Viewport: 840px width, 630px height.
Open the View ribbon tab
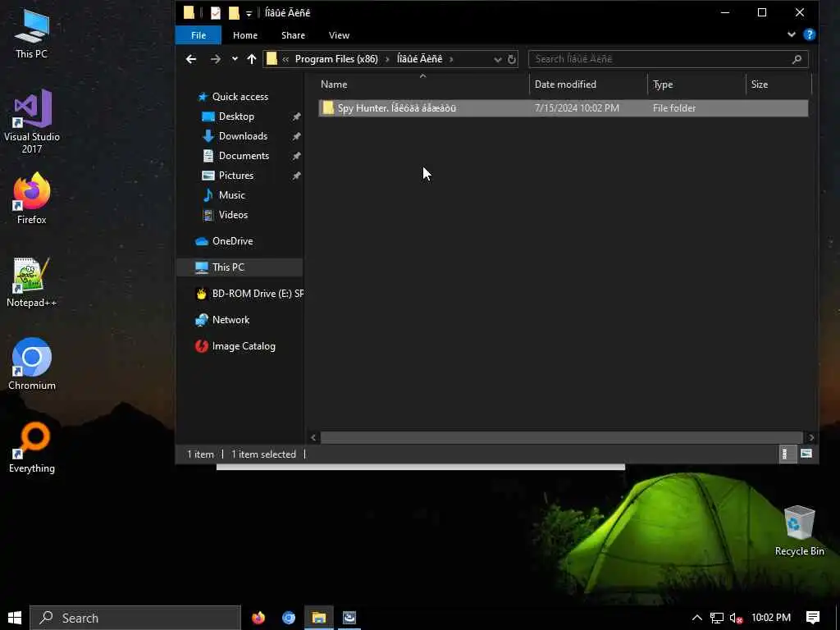tap(339, 35)
